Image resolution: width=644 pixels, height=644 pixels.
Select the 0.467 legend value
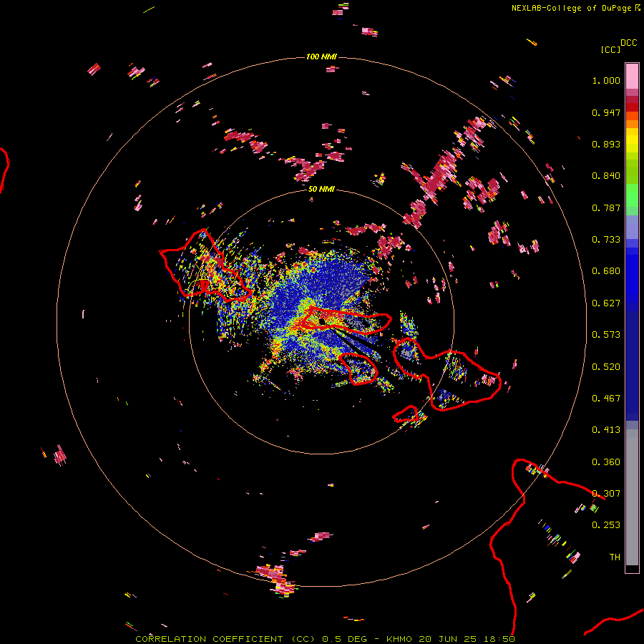coord(606,399)
